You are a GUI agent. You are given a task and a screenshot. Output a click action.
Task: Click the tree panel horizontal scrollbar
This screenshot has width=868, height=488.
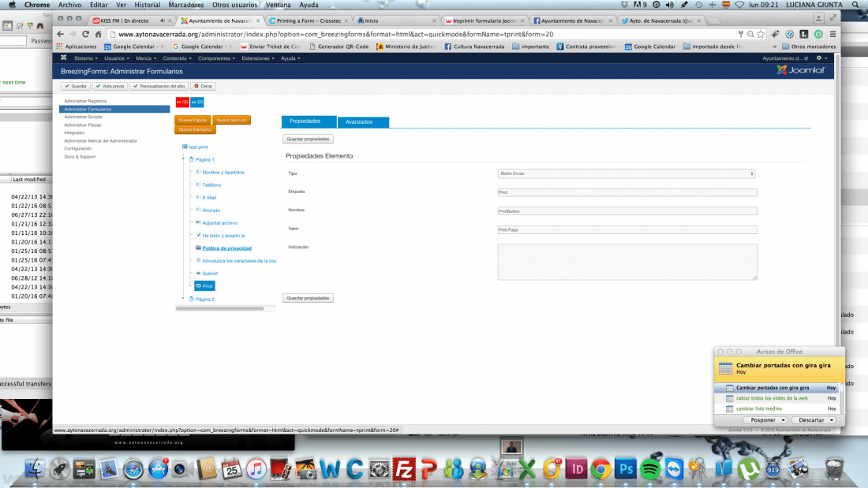220,309
